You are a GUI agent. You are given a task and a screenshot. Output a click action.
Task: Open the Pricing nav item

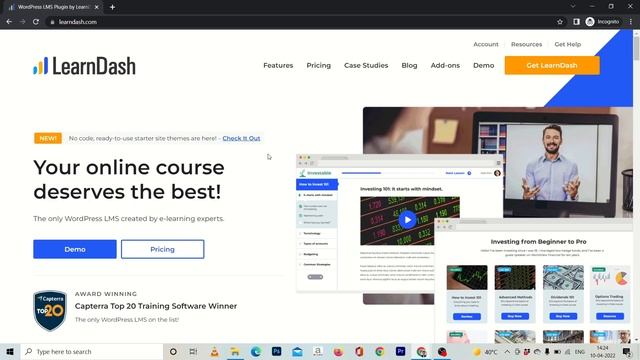coord(318,65)
